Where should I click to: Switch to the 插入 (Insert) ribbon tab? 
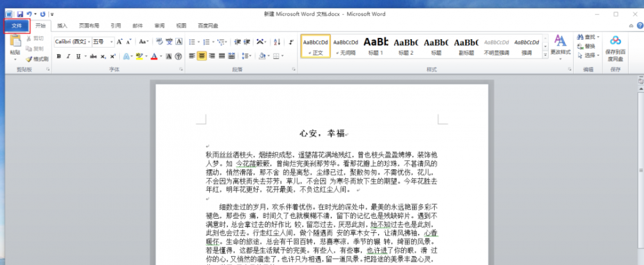click(62, 26)
